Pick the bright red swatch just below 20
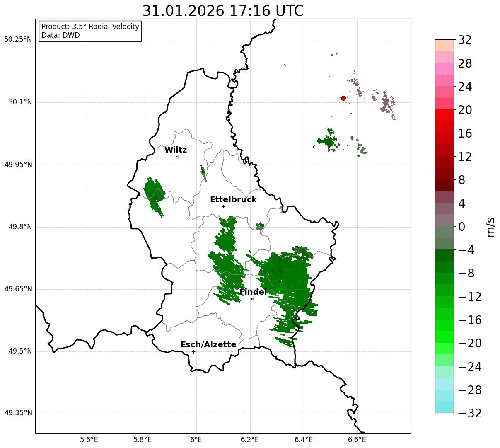 pyautogui.click(x=444, y=115)
